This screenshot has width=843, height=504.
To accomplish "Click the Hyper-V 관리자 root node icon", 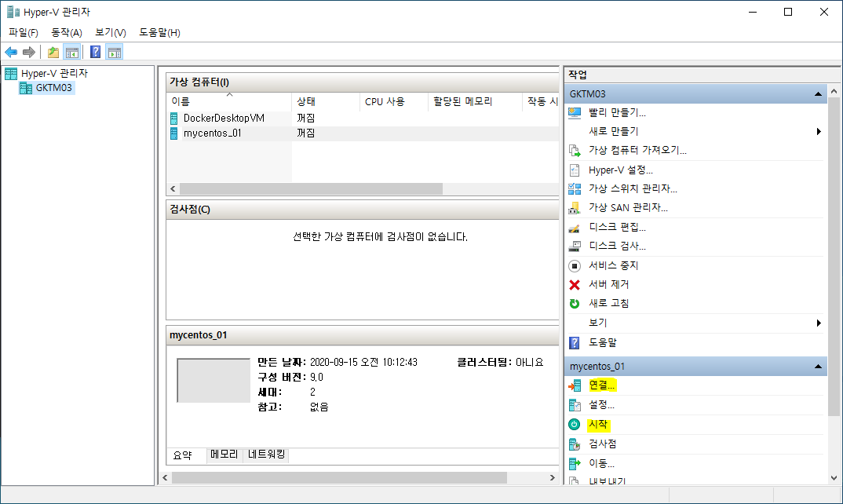I will 11,74.
